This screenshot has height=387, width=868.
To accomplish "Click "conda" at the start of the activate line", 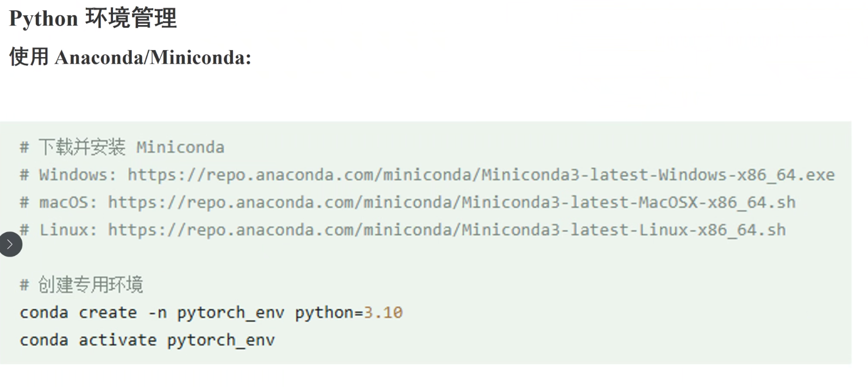I will 44,341.
